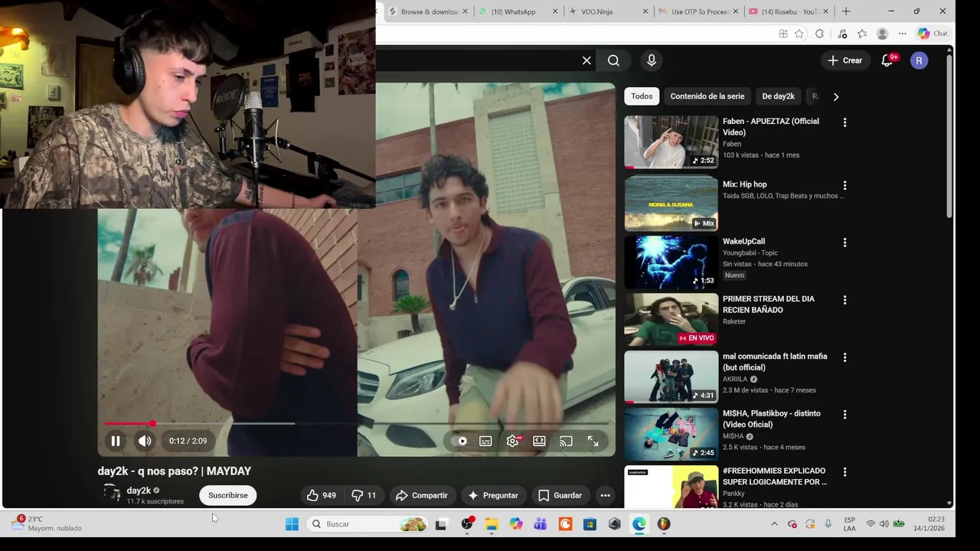The height and width of the screenshot is (551, 980).
Task: Open options for MI$HA distinto video
Action: point(844,414)
